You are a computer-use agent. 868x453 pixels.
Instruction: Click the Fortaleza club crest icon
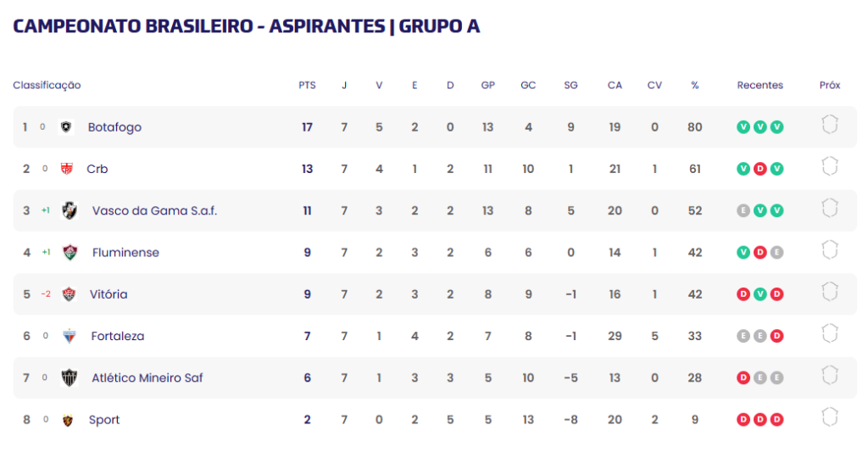click(70, 336)
